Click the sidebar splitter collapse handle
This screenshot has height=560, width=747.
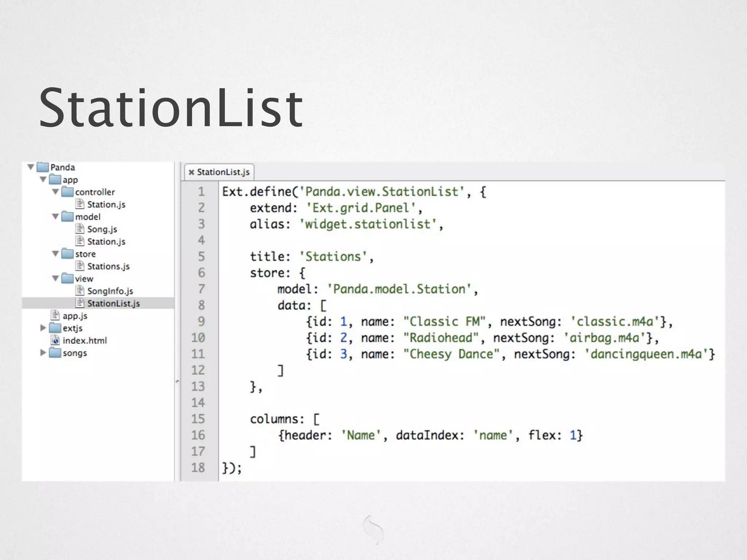coord(178,382)
